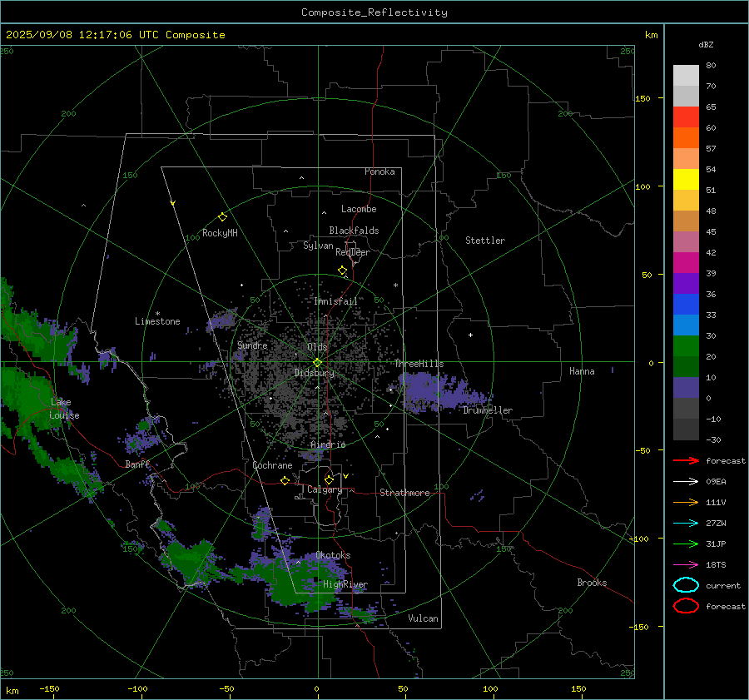Click the green 31JP arrow icon

point(686,544)
